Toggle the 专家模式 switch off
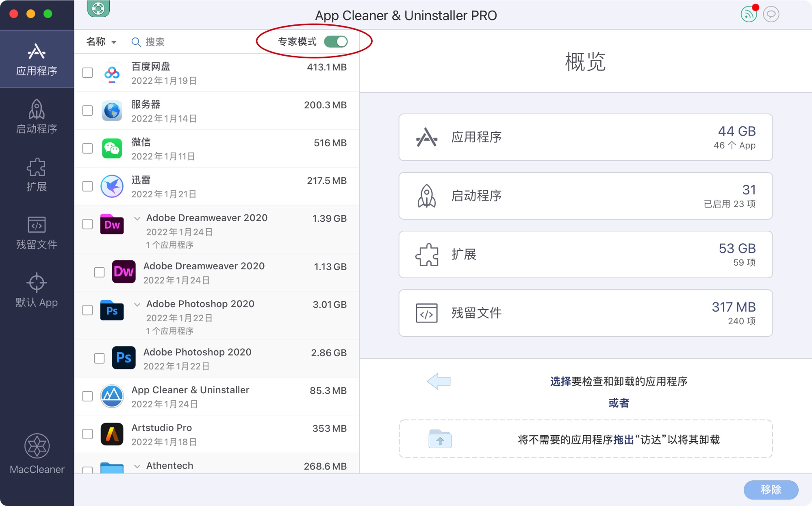Image resolution: width=812 pixels, height=506 pixels. (x=336, y=41)
